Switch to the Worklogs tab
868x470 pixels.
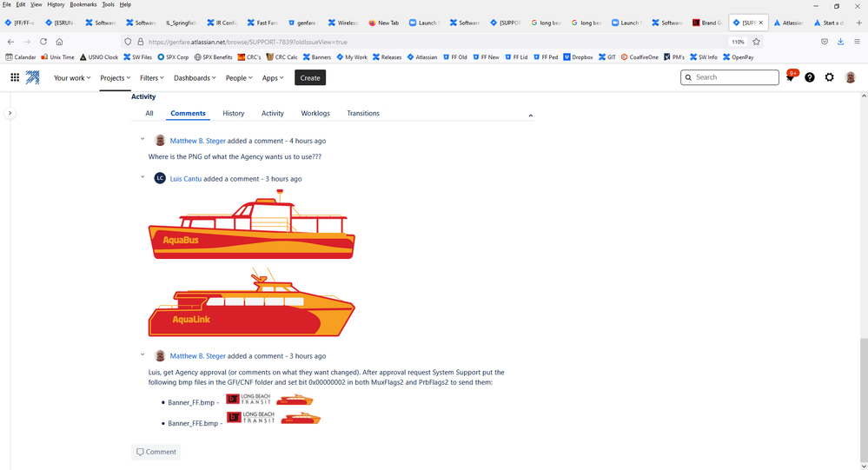[x=315, y=113]
